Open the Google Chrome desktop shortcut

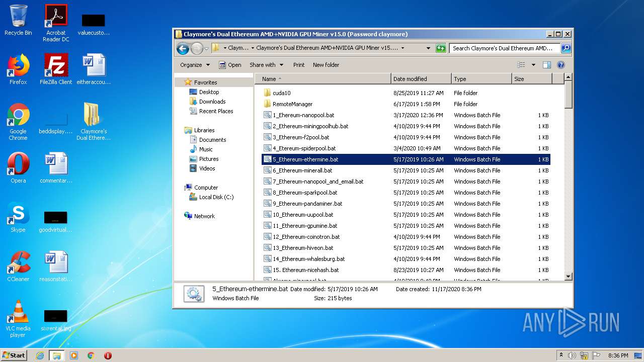[x=18, y=122]
